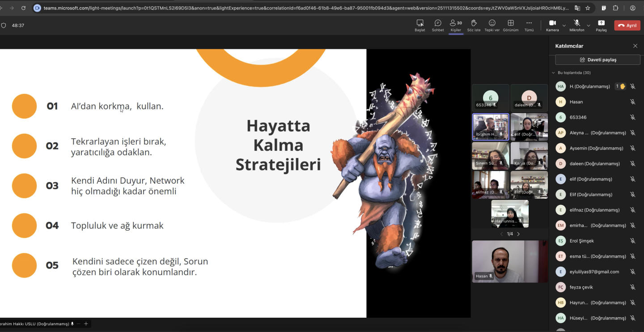Unmute the Mikrofon
Screen dimensions: 644x332
tap(576, 25)
